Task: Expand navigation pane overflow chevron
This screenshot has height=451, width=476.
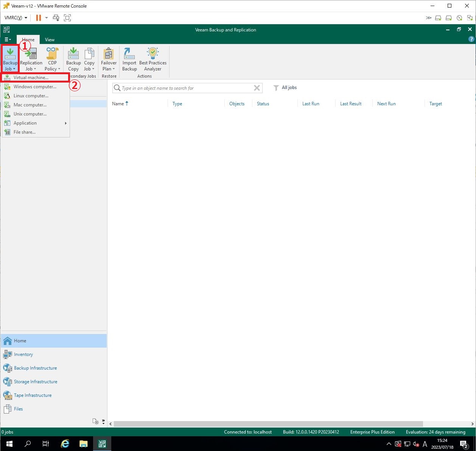Action: pos(103,421)
